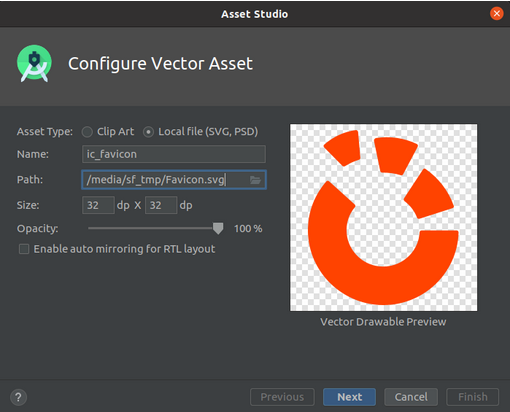Click the Android Studio logo icon
The width and height of the screenshot is (510, 412).
click(x=34, y=63)
